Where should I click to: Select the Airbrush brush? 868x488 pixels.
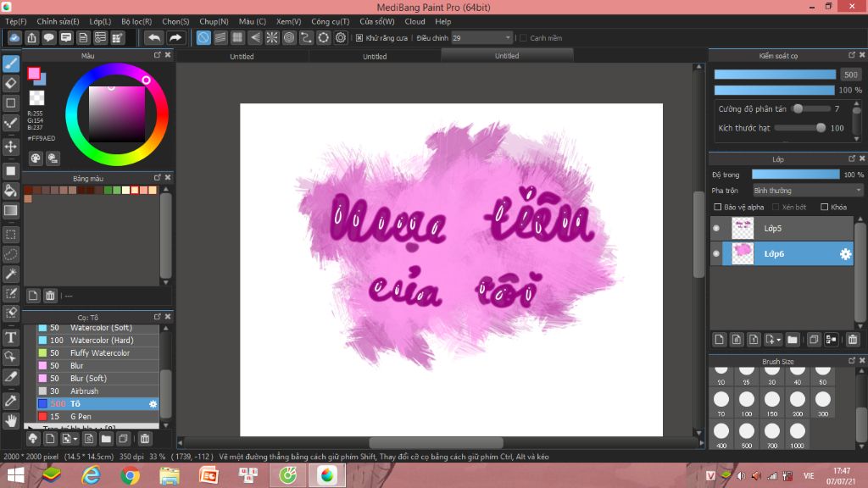click(x=97, y=391)
